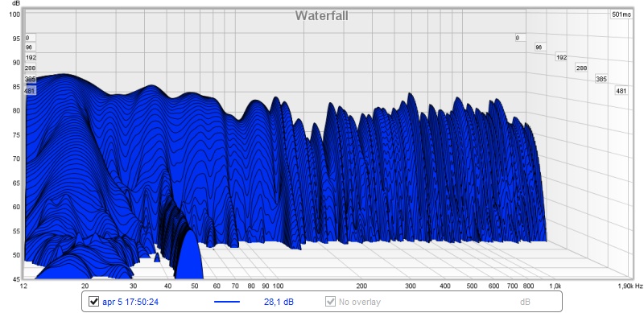Select the 192 slice marker beside dB axis
The height and width of the screenshot is (313, 644).
click(x=30, y=57)
